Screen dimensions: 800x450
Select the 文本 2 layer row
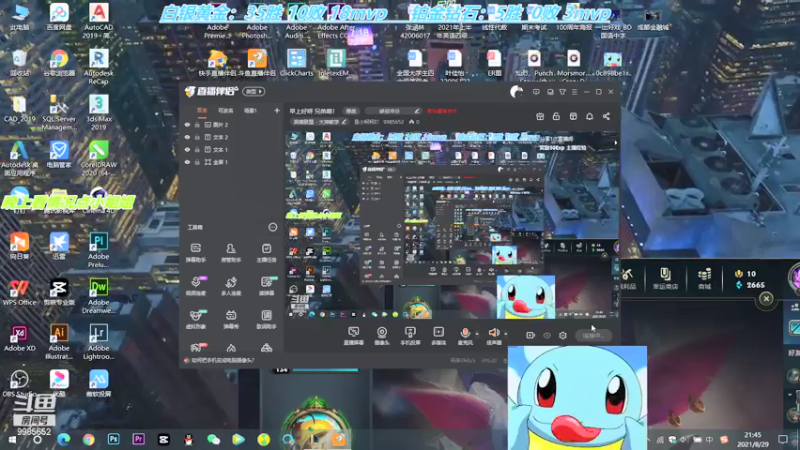click(230, 137)
